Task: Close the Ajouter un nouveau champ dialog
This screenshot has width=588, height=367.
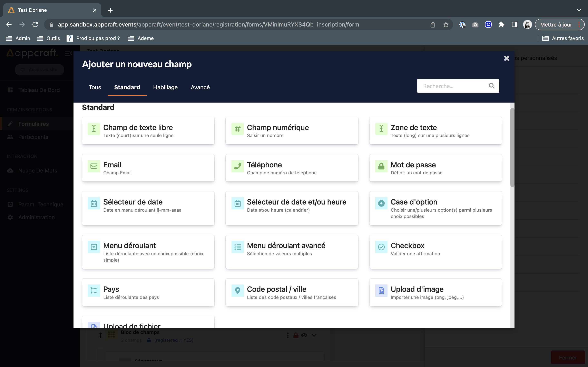Action: 506,58
